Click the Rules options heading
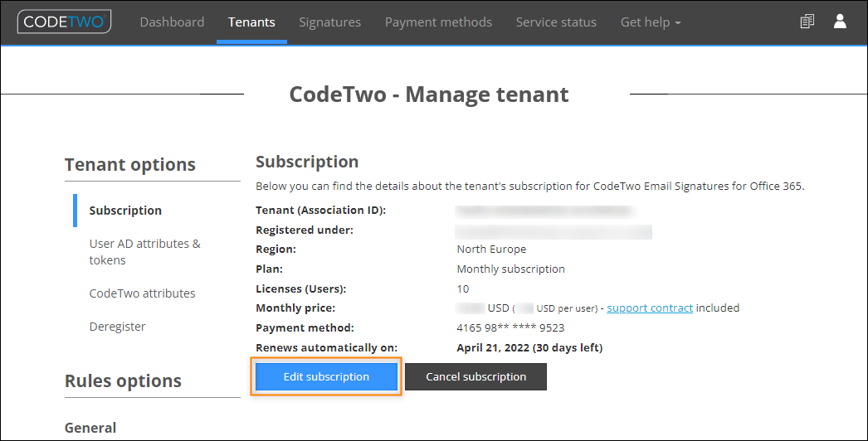 (x=123, y=380)
